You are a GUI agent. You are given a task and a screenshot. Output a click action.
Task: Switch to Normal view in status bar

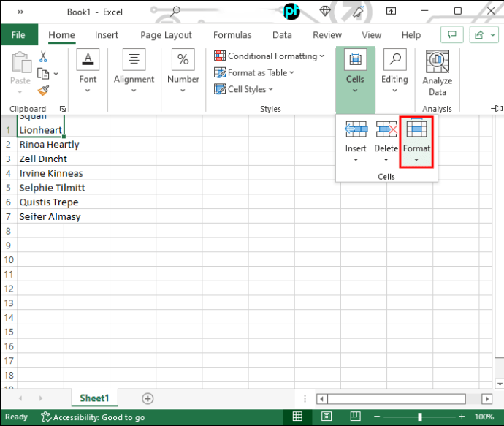[x=297, y=417]
